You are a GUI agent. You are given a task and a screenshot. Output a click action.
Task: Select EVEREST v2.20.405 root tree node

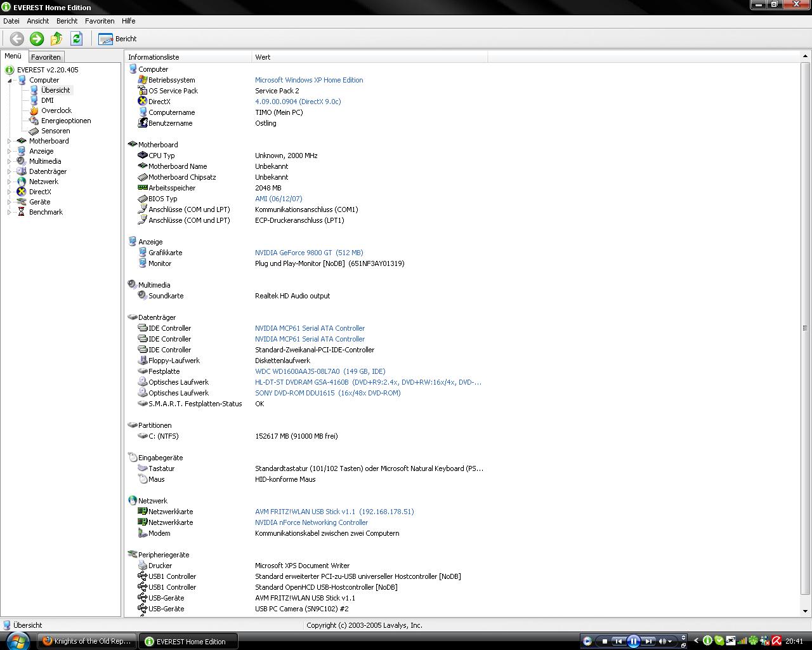48,70
